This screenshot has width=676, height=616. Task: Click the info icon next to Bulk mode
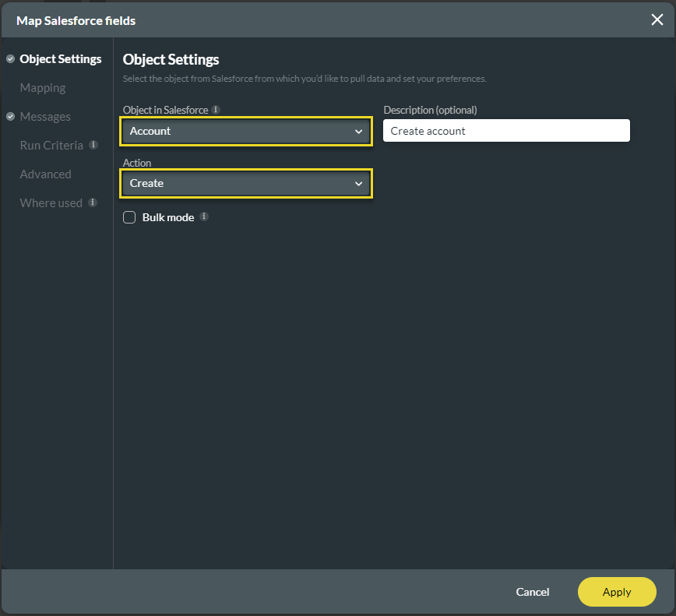pos(204,216)
